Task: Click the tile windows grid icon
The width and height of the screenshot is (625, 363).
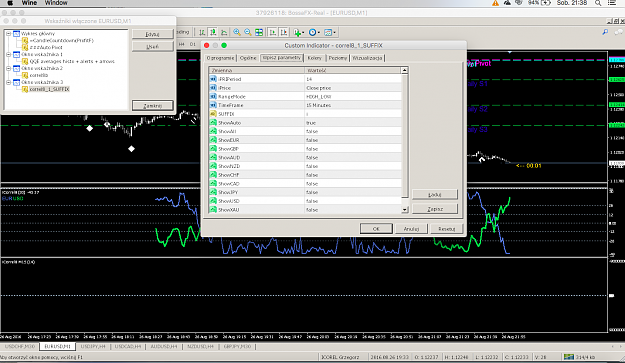Action: (x=259, y=32)
